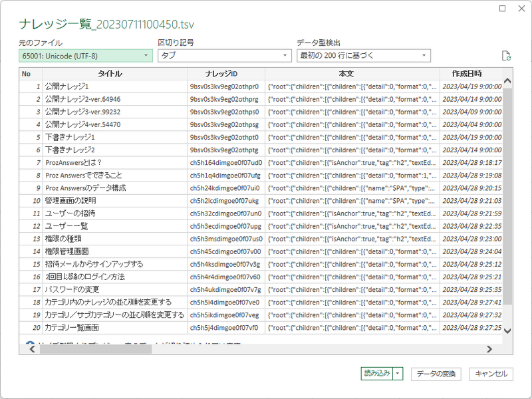The height and width of the screenshot is (399, 532).
Task: Click date cell 2023/04/28 9:27:41
Action: [471, 303]
